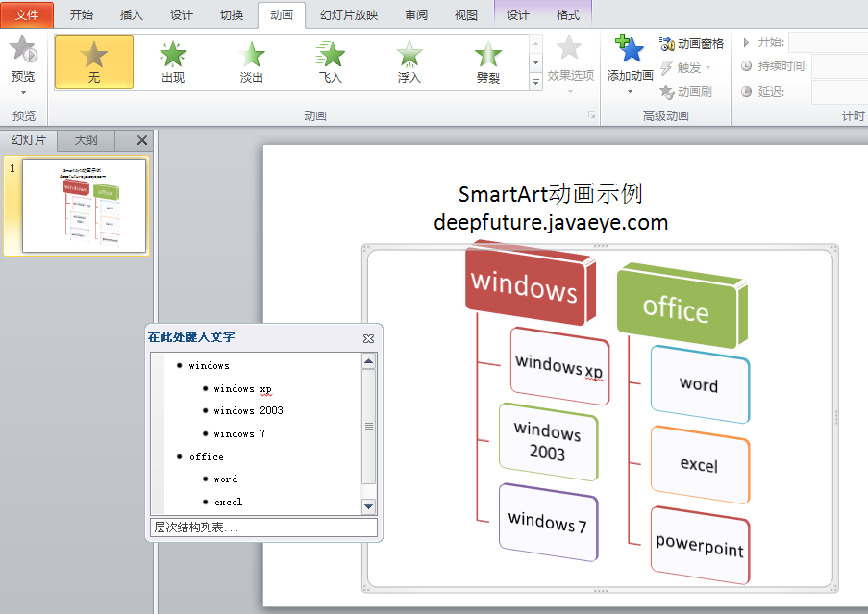Apply the Fly In animation effect
The width and height of the screenshot is (868, 614).
pos(331,61)
